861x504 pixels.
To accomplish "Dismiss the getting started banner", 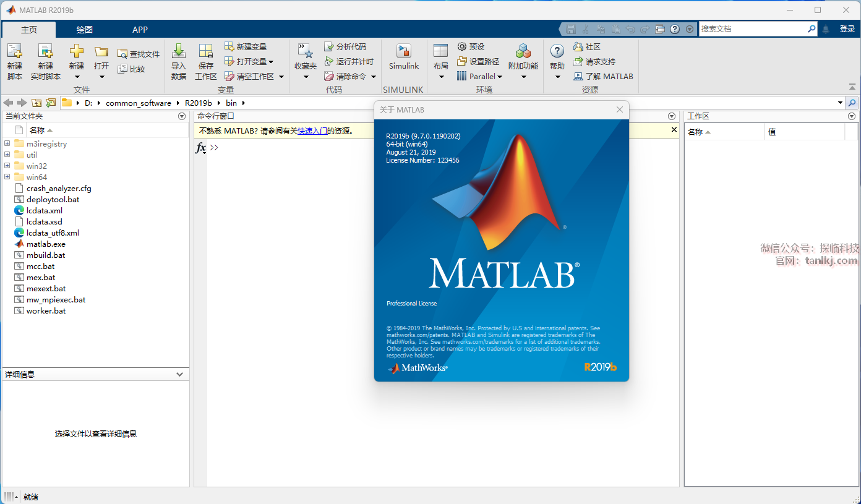I will pos(674,130).
